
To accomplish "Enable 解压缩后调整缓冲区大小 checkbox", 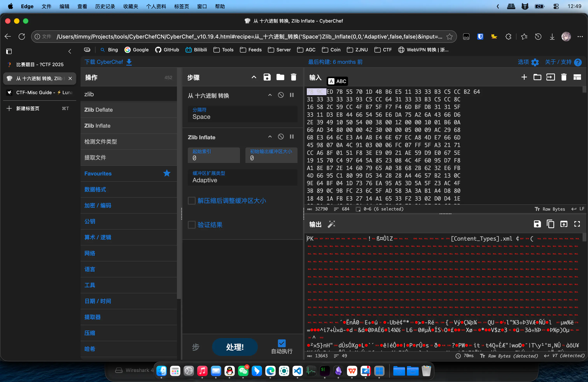I will pyautogui.click(x=192, y=201).
